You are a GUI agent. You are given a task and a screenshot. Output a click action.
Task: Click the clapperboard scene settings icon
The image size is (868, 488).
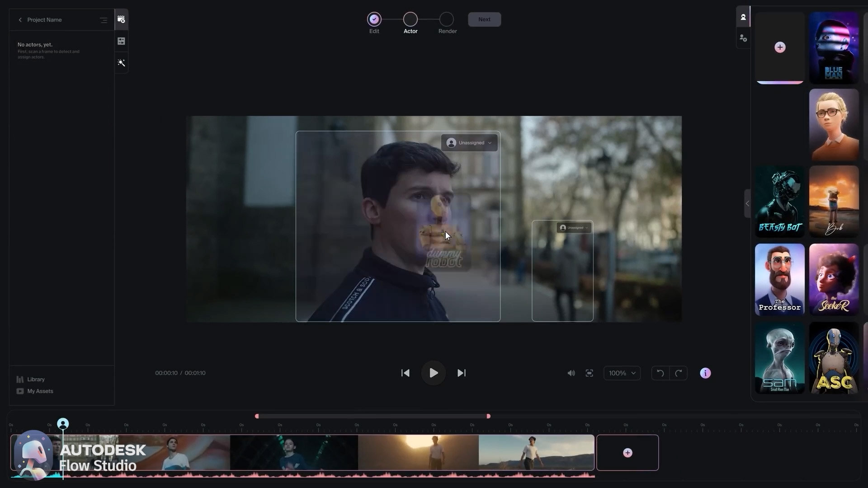click(x=121, y=19)
